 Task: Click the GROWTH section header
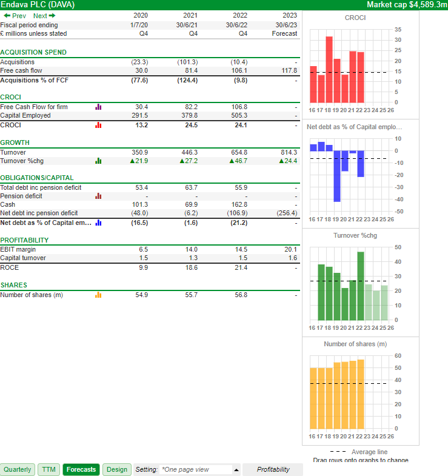[x=15, y=142]
